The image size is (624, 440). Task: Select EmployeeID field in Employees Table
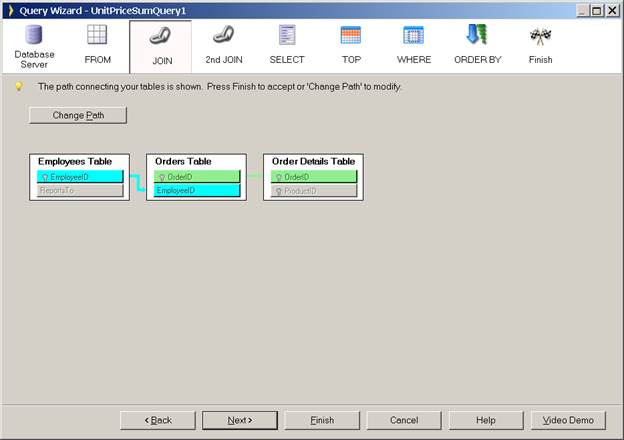(79, 177)
